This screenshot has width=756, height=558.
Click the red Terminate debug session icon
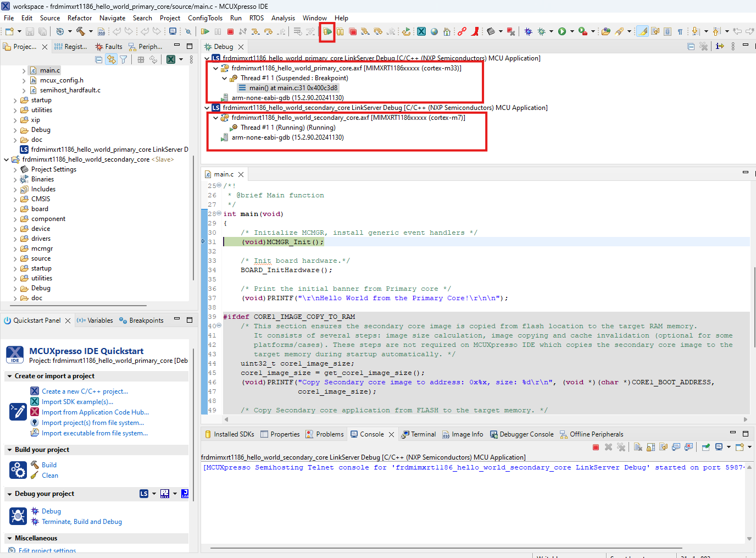[x=231, y=32]
